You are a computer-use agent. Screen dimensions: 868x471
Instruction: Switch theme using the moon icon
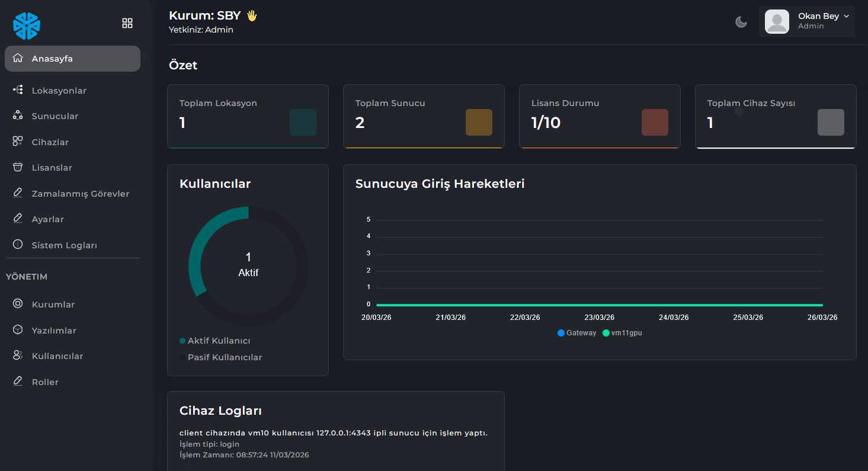pyautogui.click(x=741, y=22)
